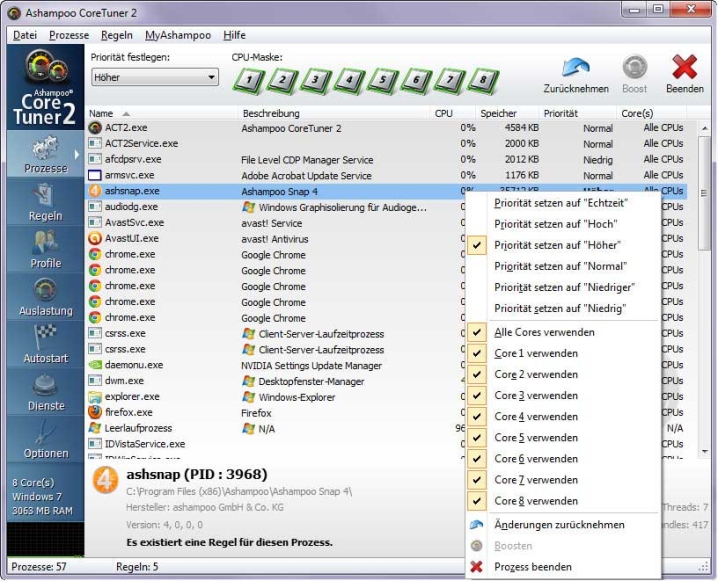
Task: Select the firefox.exe process row
Action: pyautogui.click(x=129, y=412)
